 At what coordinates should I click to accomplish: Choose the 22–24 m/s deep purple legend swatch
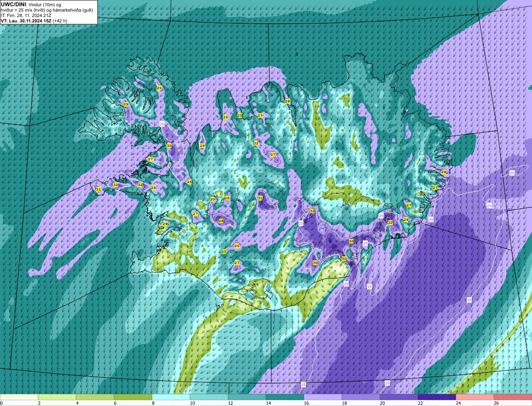(437, 397)
